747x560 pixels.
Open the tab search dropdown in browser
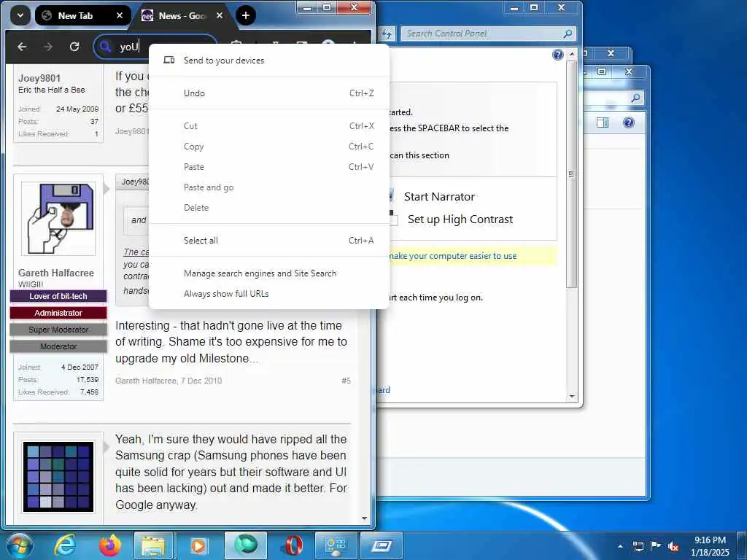click(20, 16)
